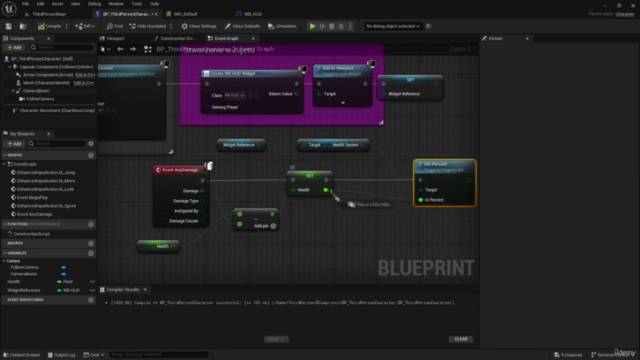The width and height of the screenshot is (640, 360).
Task: Open My Blueprint settings gear
Action: [91, 144]
